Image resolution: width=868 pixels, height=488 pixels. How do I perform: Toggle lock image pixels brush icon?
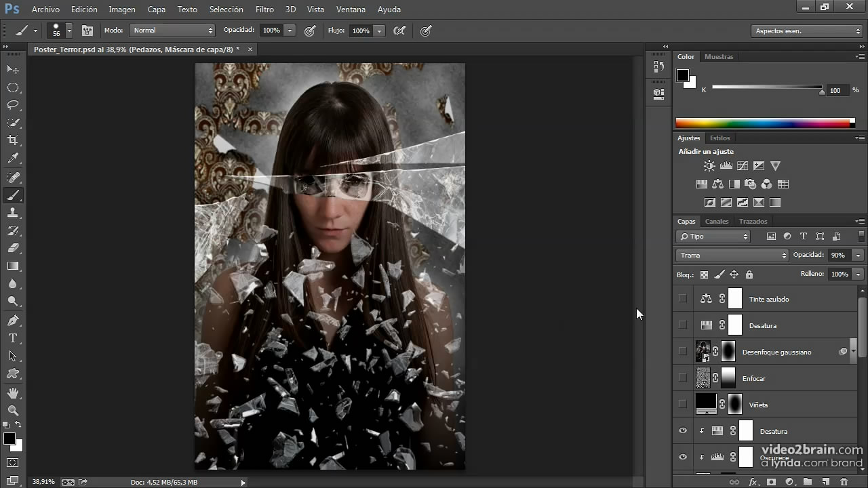719,274
